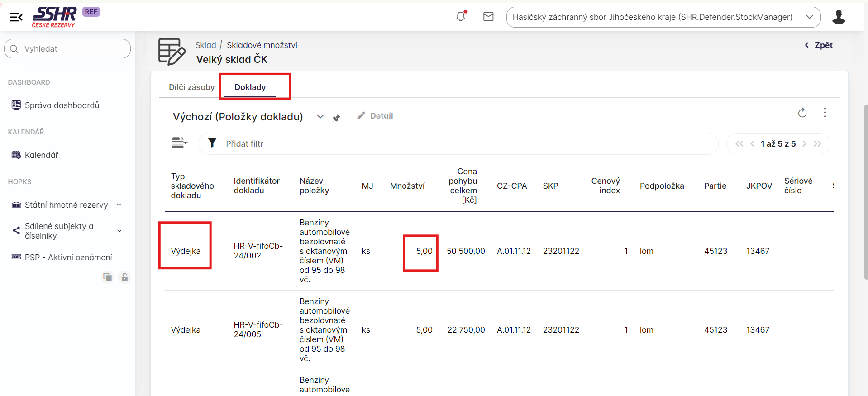Open the user profile icon
Image resolution: width=868 pixels, height=396 pixels.
click(x=839, y=17)
